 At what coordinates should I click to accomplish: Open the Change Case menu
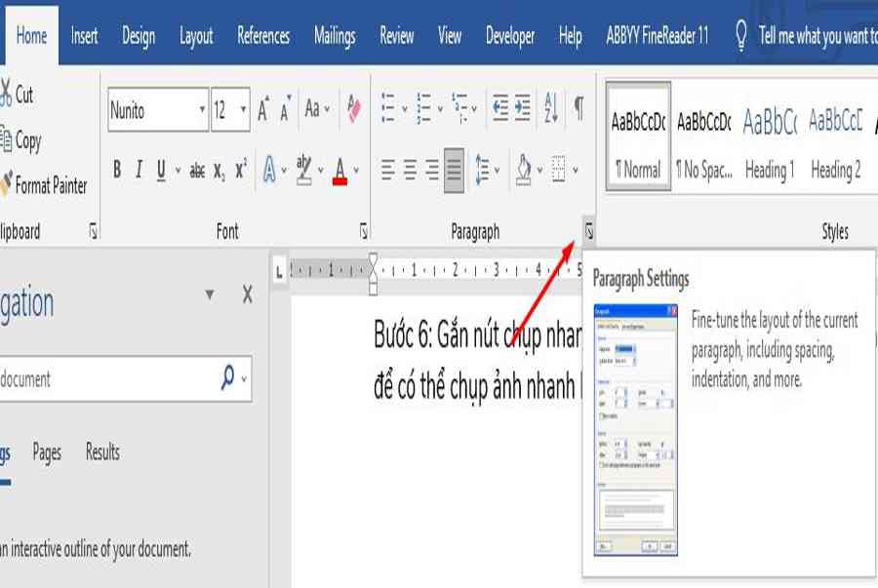317,108
